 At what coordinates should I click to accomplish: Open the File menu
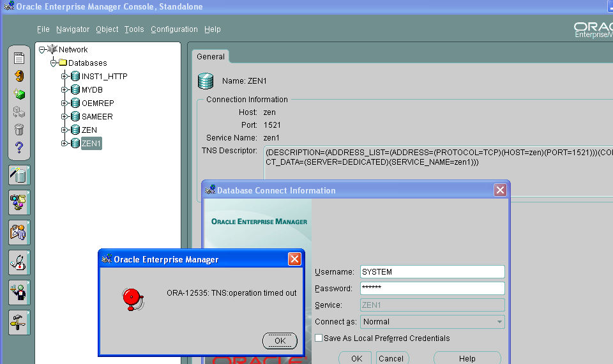[43, 29]
